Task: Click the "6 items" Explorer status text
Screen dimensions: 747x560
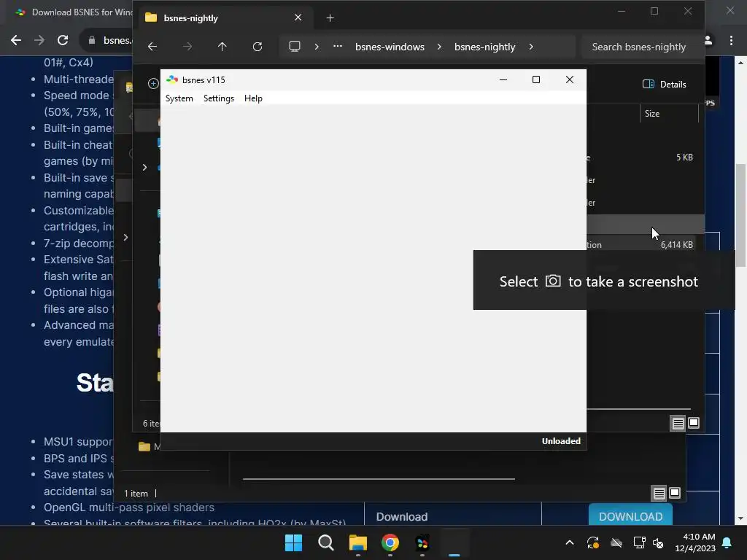Action: click(x=152, y=424)
